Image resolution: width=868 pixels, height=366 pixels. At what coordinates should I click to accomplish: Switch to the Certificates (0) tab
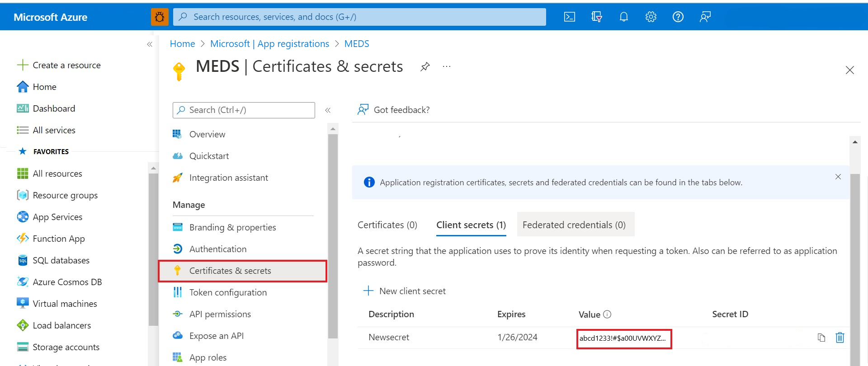(x=387, y=225)
